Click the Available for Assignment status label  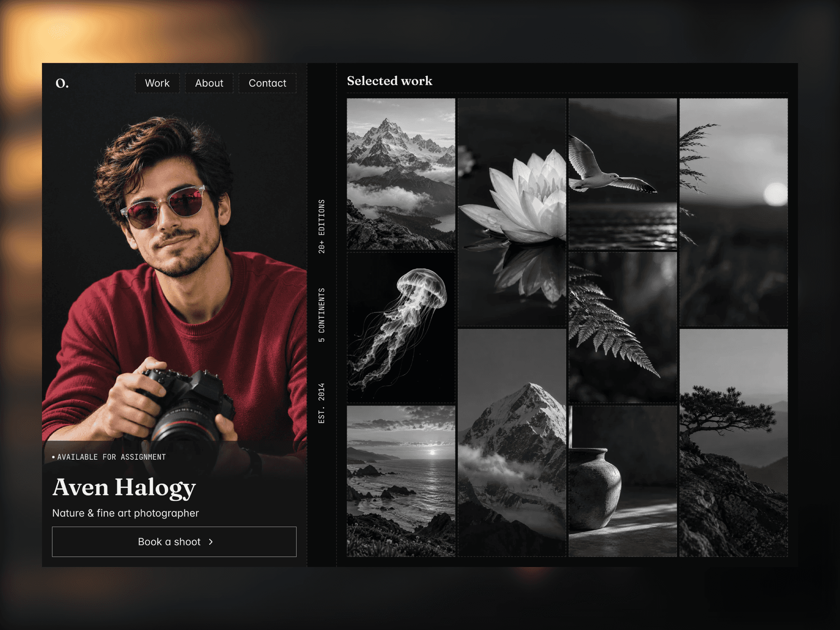pos(109,457)
